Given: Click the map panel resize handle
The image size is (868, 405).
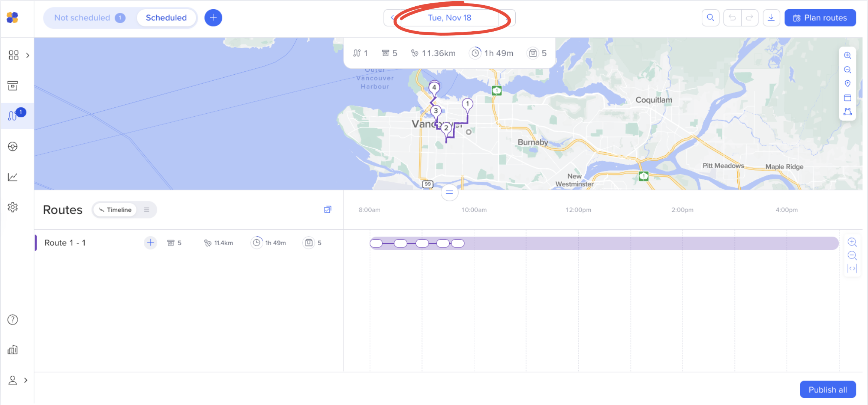Looking at the screenshot, I should coord(449,192).
